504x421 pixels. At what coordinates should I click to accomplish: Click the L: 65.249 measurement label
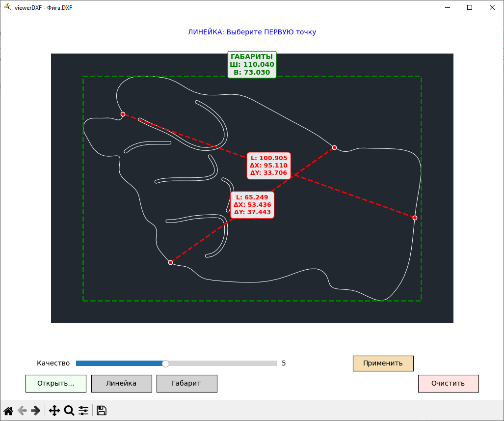pos(252,205)
